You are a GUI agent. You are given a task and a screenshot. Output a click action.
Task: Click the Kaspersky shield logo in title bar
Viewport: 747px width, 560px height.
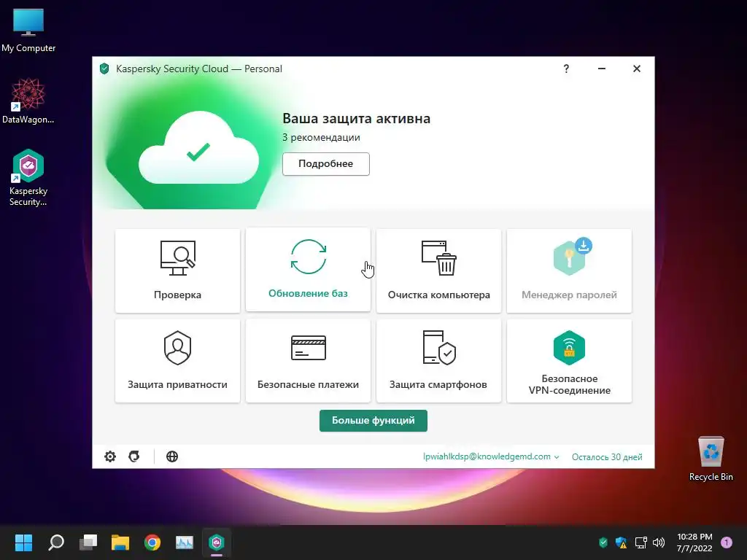point(104,69)
